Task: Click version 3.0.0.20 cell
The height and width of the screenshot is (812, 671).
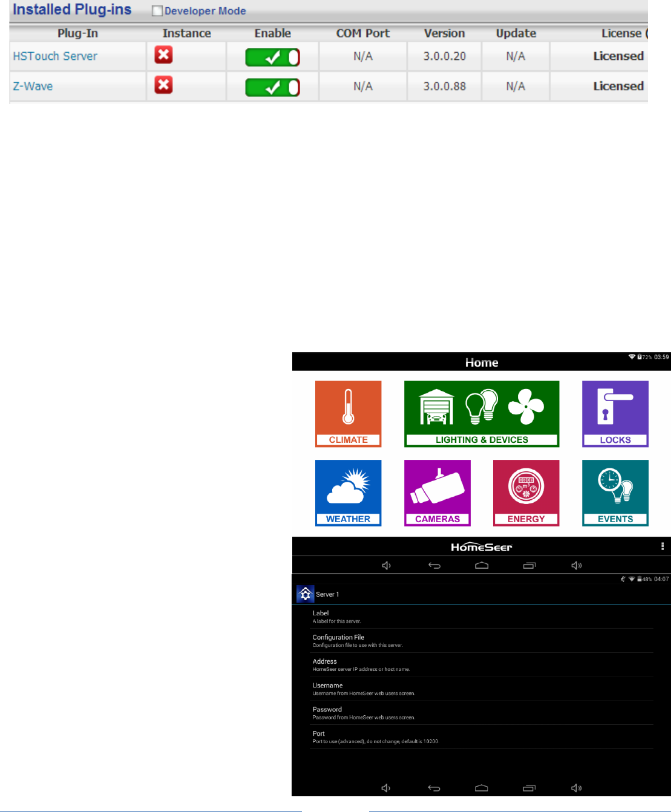Action: (x=445, y=56)
